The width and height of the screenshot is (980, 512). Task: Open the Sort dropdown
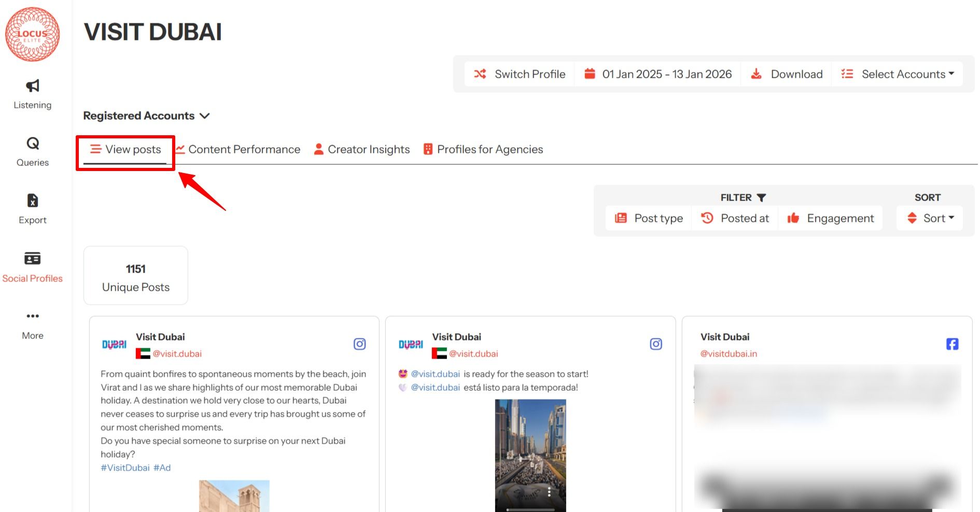pyautogui.click(x=930, y=218)
